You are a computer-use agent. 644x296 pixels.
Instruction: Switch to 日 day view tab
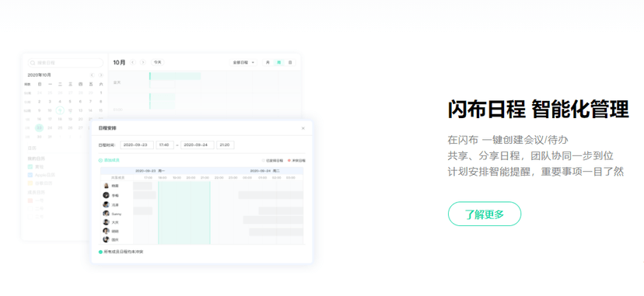coord(290,62)
